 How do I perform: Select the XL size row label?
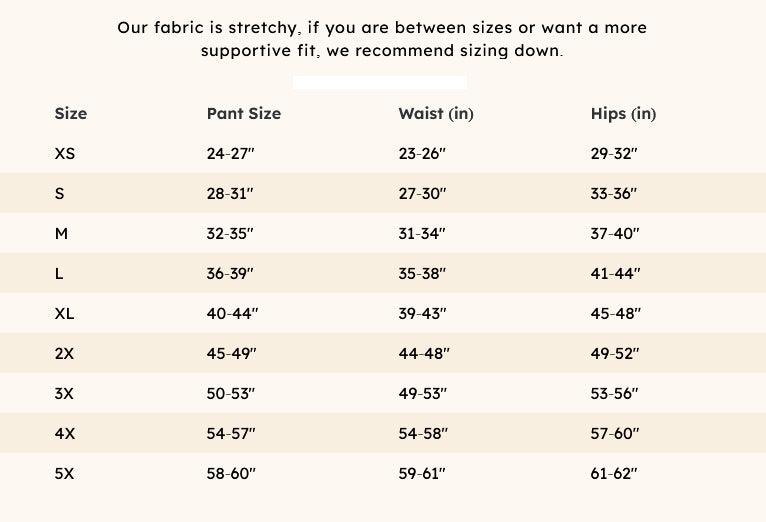pyautogui.click(x=65, y=314)
